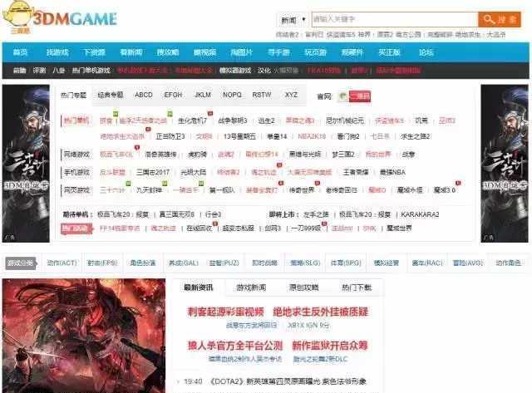The width and height of the screenshot is (532, 393).
Task: Click 评测 in the dark sub-navigation bar
Action: click(x=39, y=71)
